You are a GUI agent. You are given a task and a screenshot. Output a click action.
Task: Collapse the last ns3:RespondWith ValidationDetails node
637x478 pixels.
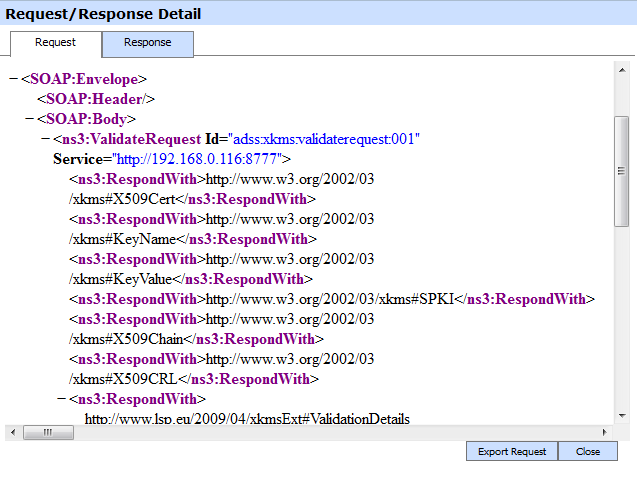tap(60, 399)
